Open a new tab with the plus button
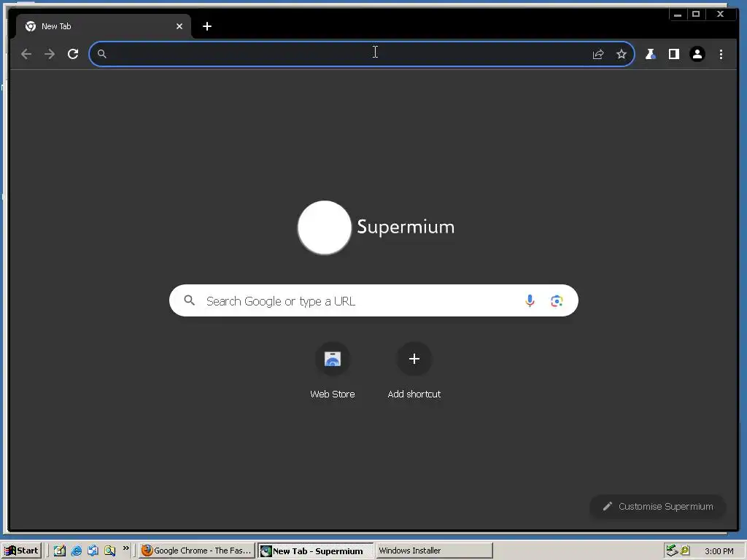747x560 pixels. [x=206, y=27]
